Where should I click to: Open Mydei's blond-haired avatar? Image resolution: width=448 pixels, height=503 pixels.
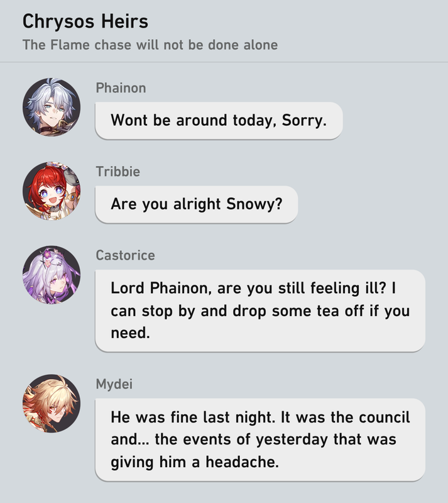52,403
